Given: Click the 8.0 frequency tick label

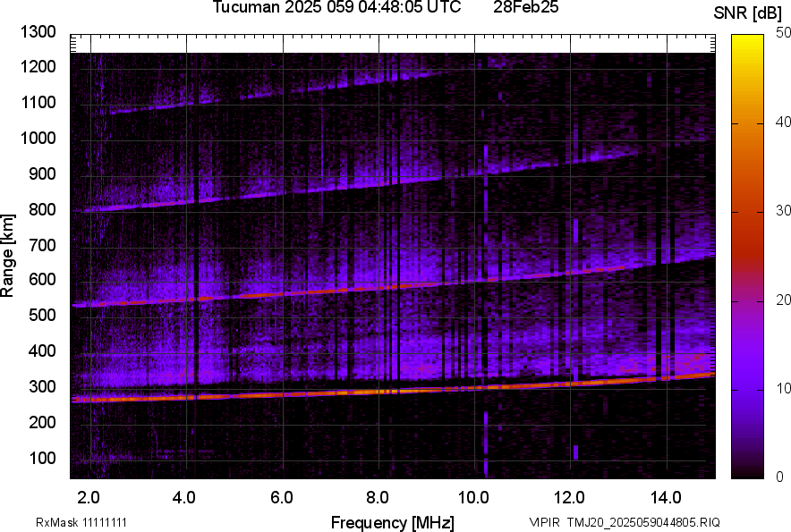Looking at the screenshot, I should (x=378, y=496).
